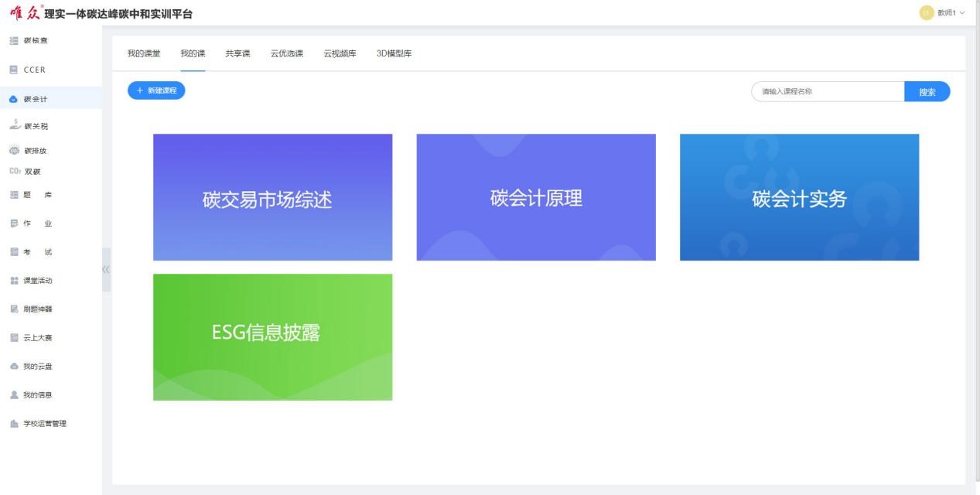This screenshot has height=495, width=980.
Task: Switch to the 云视频库 tab
Action: coord(340,53)
